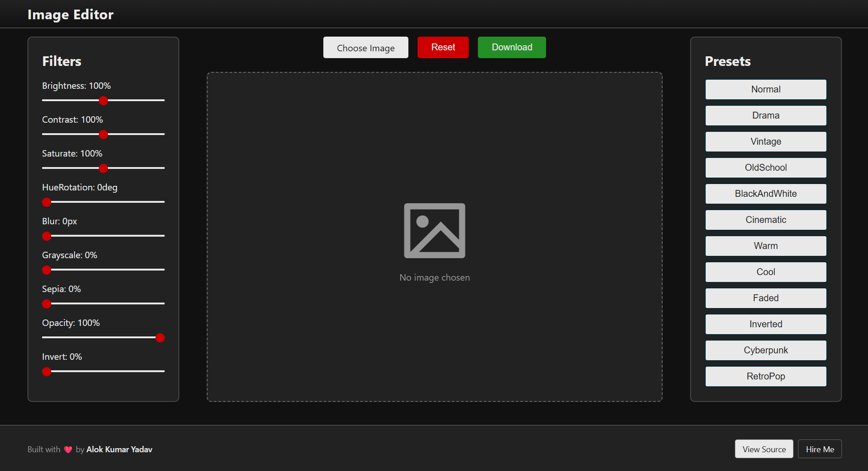Apply the Inverted preset
The image size is (868, 471).
pos(765,324)
